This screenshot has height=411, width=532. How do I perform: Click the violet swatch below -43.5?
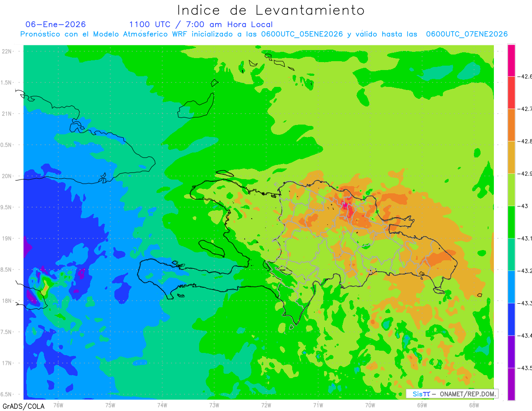[x=511, y=384]
